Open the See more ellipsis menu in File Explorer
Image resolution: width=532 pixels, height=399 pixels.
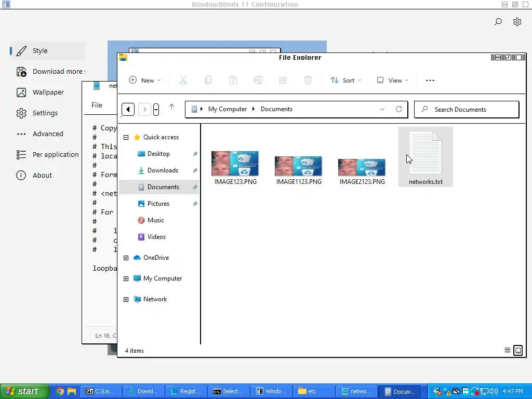click(430, 81)
